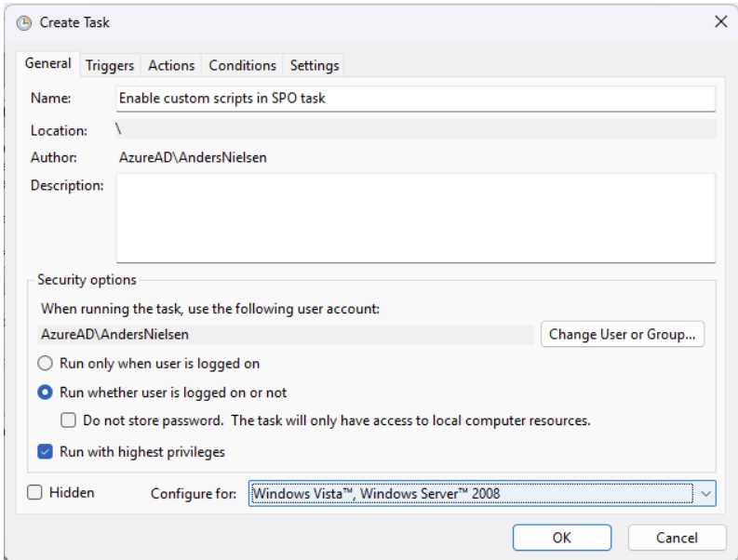Click the clock icon in the title bar

24,22
